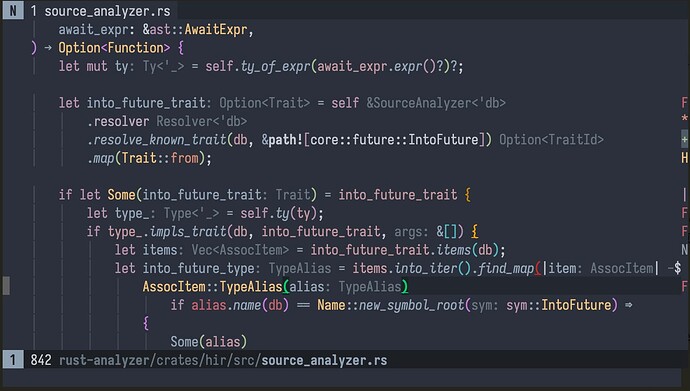Click the ty_of_expr method call
The image size is (690, 391).
275,66
